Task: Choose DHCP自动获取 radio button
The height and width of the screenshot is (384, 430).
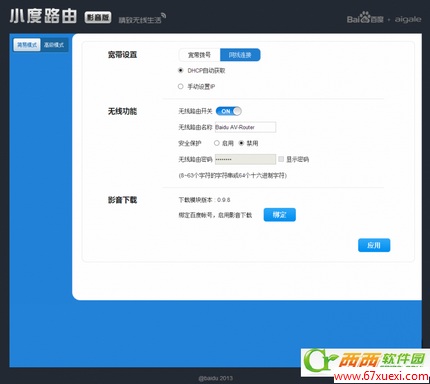Action: 181,70
